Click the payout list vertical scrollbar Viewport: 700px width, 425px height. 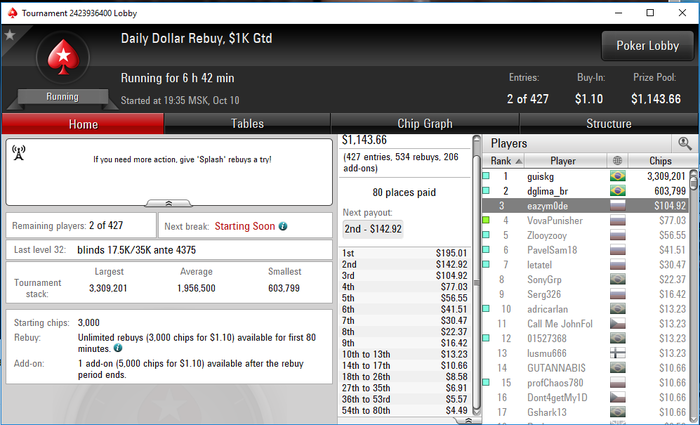tap(476, 275)
